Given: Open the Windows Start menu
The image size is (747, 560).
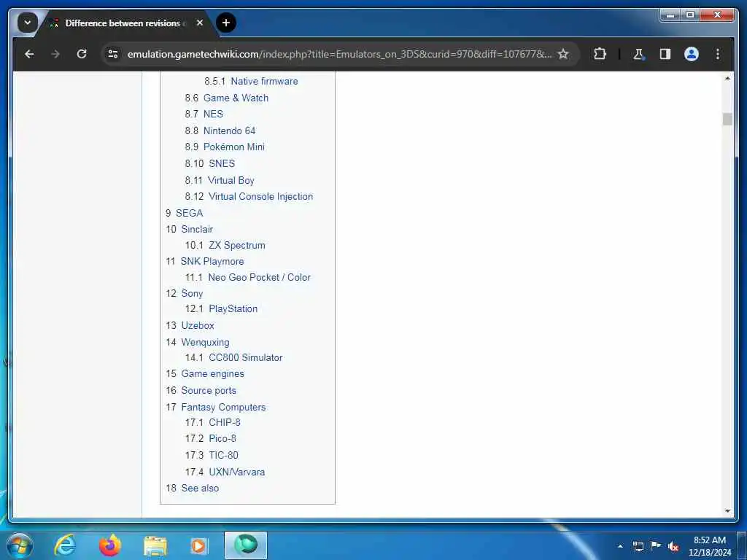Looking at the screenshot, I should [x=20, y=545].
